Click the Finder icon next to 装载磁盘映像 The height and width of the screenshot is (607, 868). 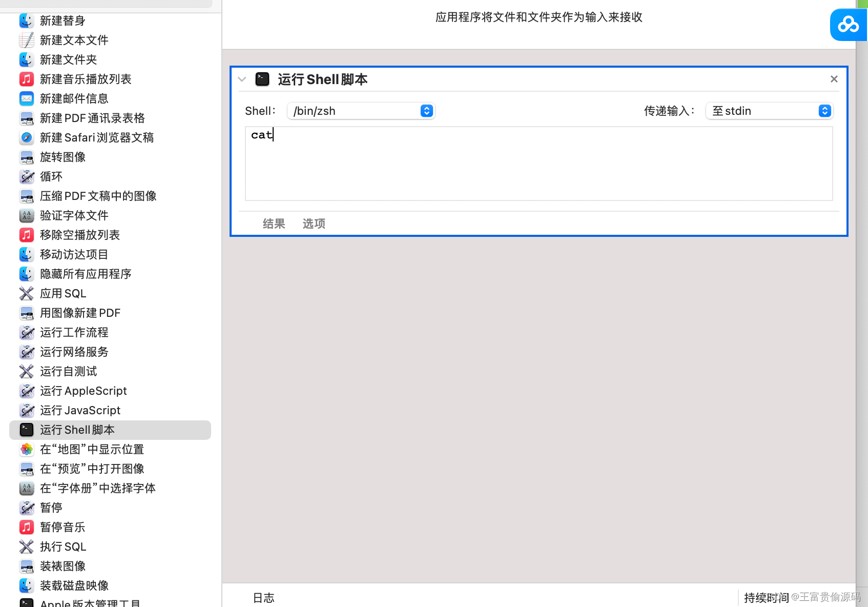27,585
